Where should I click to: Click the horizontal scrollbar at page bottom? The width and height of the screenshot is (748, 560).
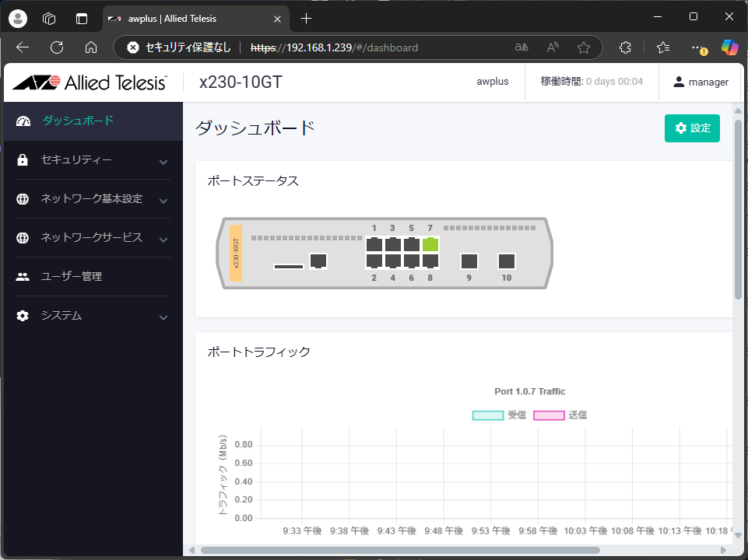tap(389, 550)
